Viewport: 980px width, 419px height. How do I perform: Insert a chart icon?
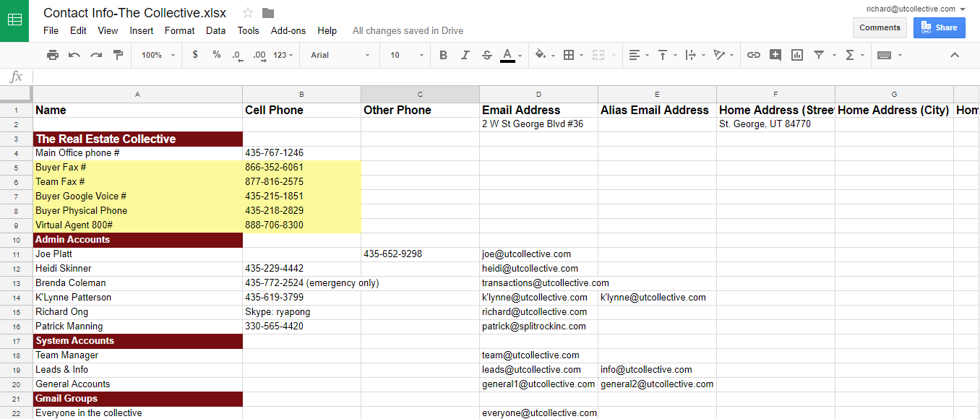pos(797,55)
